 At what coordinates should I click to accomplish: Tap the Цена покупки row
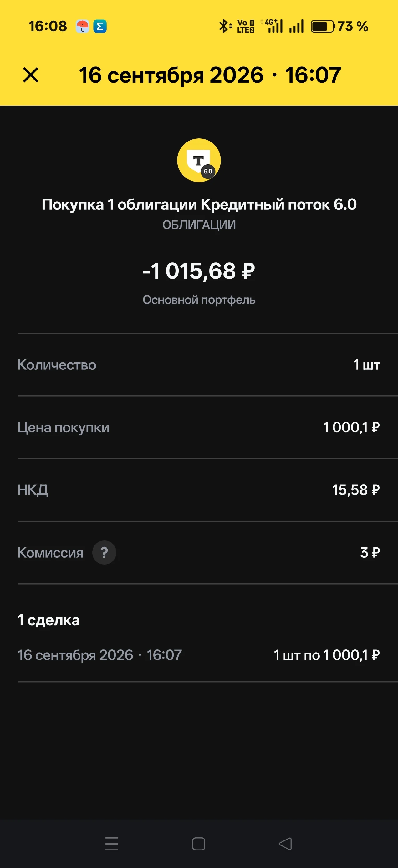click(x=199, y=428)
